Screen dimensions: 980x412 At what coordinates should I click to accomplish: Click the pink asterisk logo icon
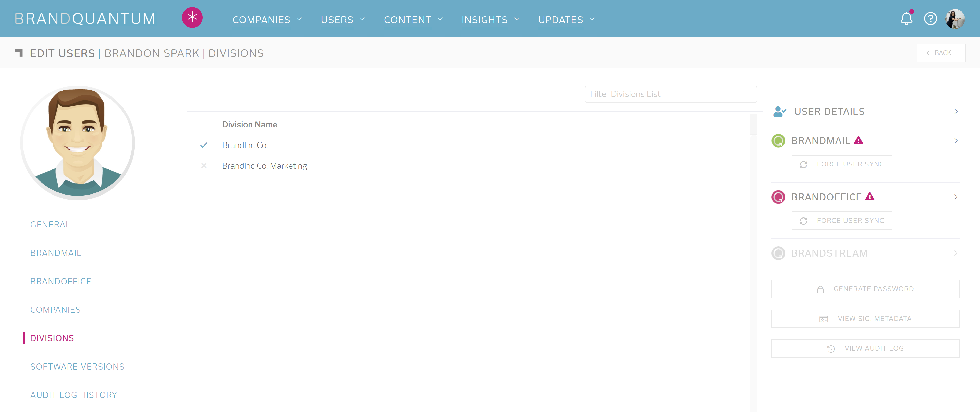coord(192,18)
